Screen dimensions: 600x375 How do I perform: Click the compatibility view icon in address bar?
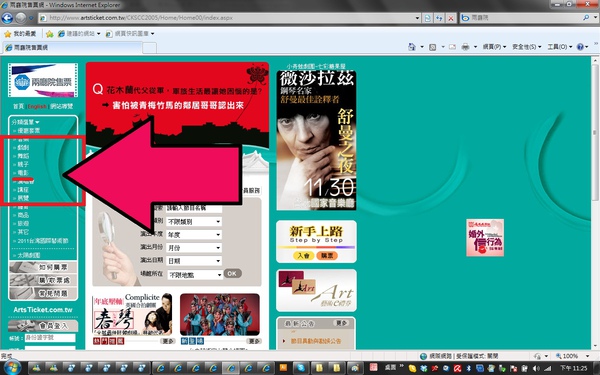point(428,18)
